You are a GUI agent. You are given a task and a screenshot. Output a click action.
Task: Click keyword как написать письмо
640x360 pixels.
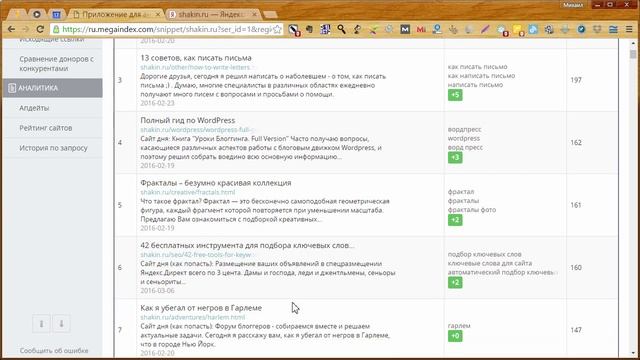(481, 76)
